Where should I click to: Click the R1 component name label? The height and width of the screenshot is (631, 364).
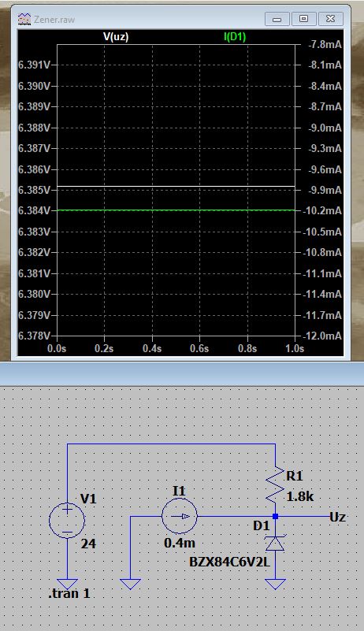(295, 476)
